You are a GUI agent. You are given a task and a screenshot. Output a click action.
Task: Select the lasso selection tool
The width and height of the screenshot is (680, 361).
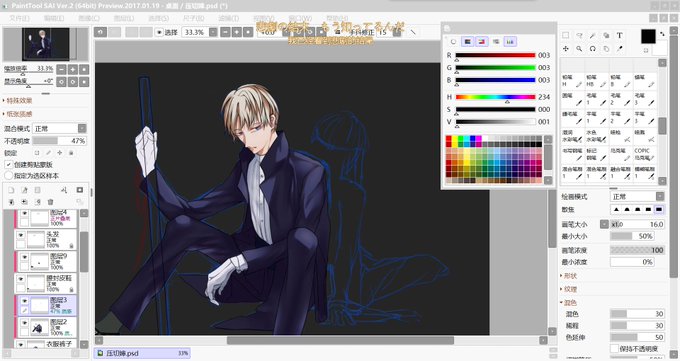pos(579,36)
